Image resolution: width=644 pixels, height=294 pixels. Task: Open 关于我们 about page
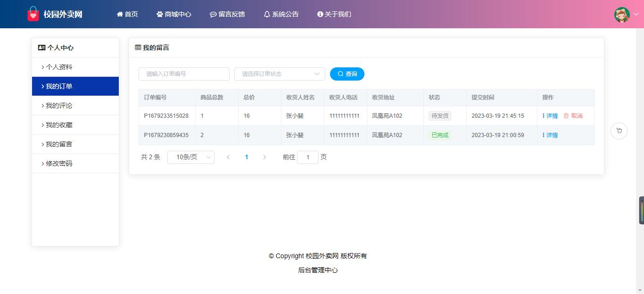point(334,14)
